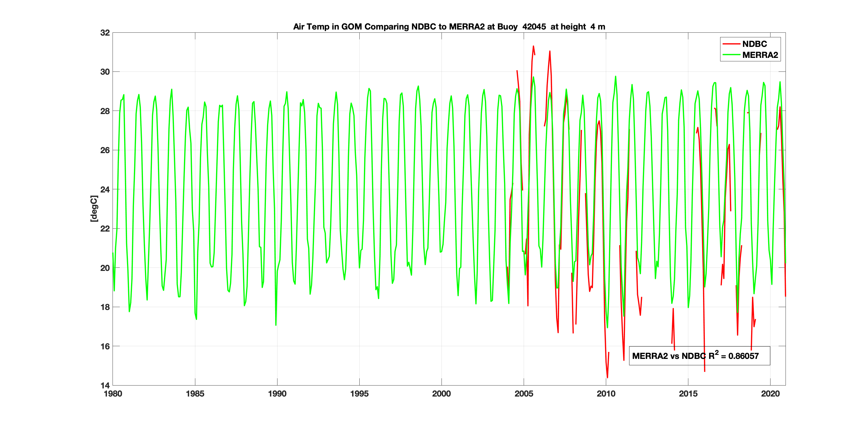Click the red NDBC legend line sample
The image size is (868, 433).
tap(731, 44)
